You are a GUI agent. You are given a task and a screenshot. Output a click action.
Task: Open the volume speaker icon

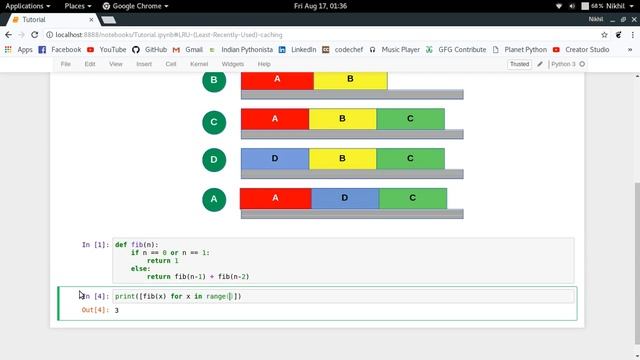pyautogui.click(x=572, y=6)
